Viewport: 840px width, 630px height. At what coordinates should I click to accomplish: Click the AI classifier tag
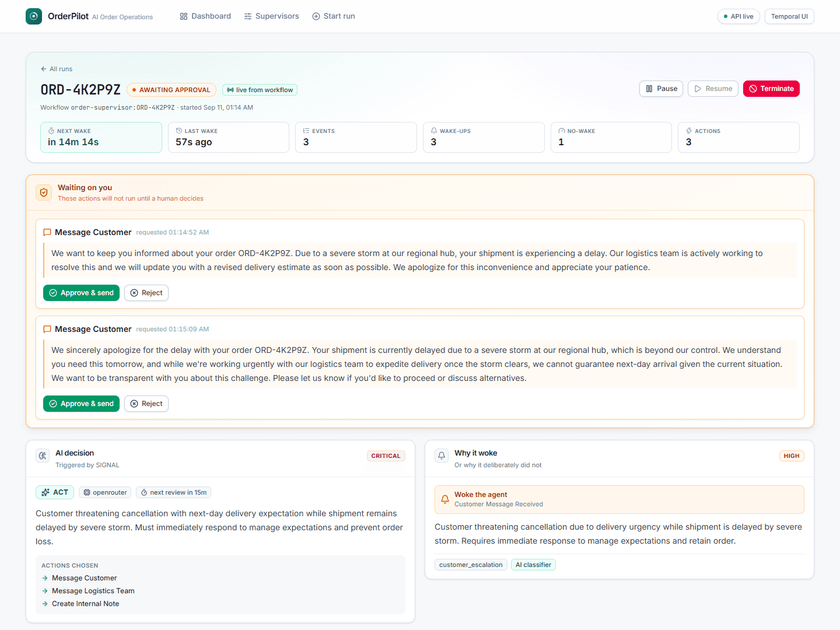[533, 565]
